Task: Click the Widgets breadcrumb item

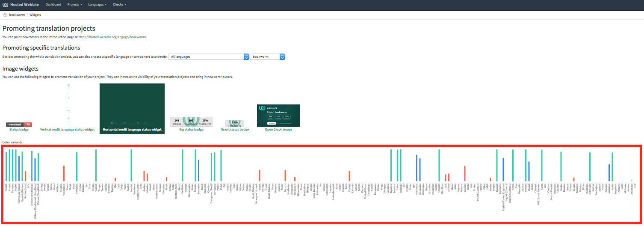Action: coord(35,15)
